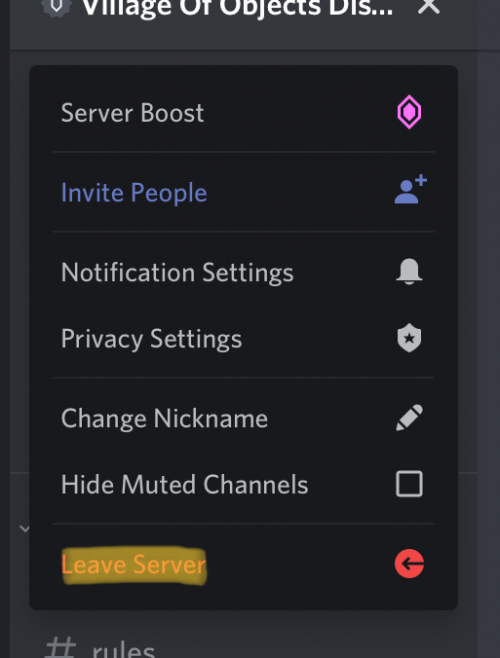500x658 pixels.
Task: Click the pink Server Boost gem icon
Action: pos(409,112)
